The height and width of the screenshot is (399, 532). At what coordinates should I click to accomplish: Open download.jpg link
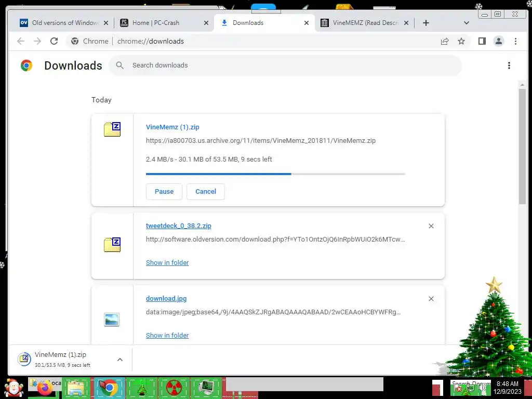pyautogui.click(x=166, y=299)
